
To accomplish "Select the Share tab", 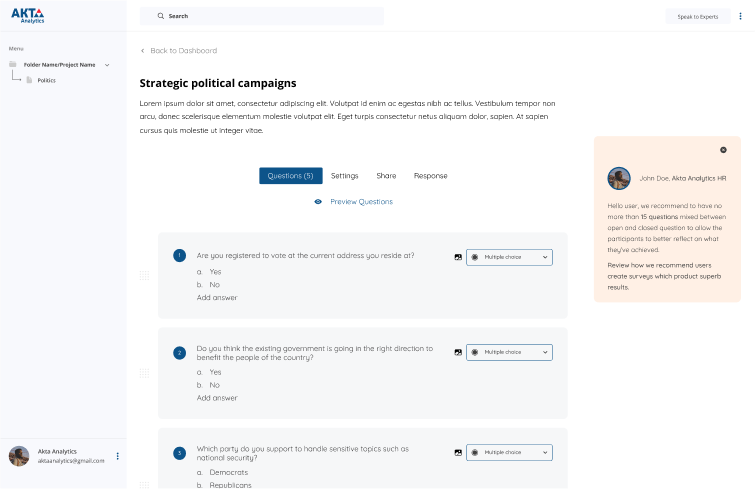I will click(x=386, y=176).
